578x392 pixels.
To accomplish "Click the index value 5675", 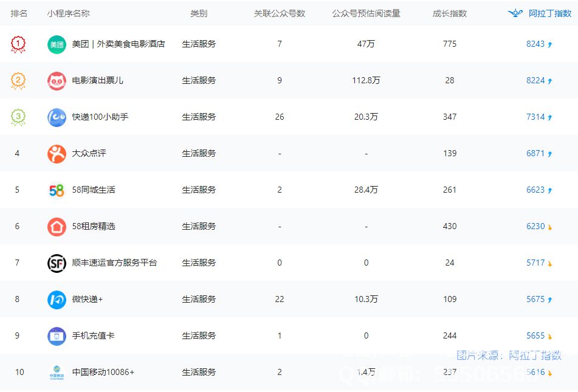I will tap(535, 299).
